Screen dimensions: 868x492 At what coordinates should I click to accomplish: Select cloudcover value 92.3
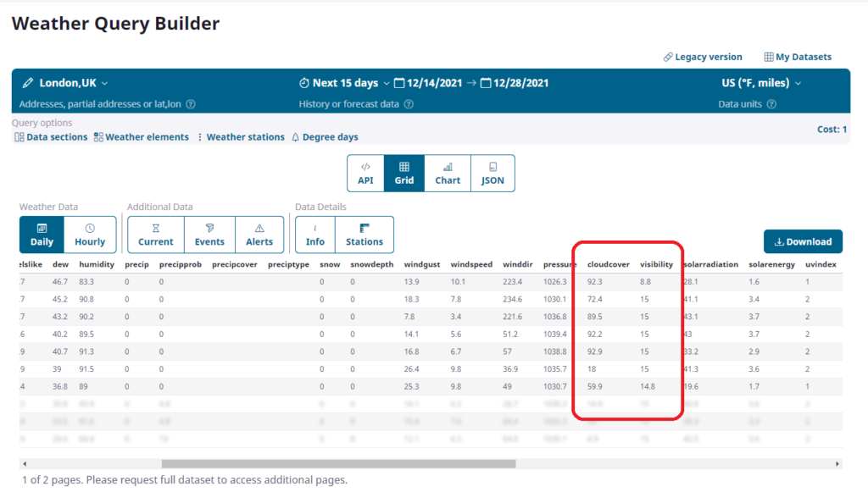(x=594, y=282)
